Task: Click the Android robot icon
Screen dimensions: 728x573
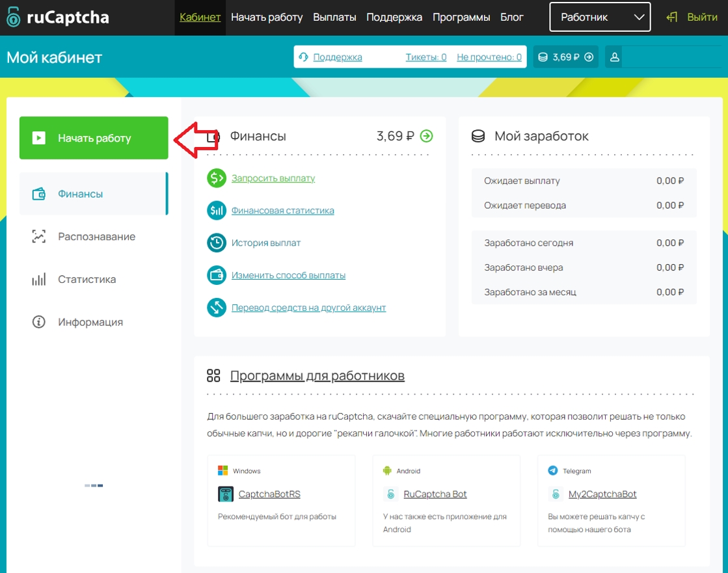Action: click(x=387, y=470)
